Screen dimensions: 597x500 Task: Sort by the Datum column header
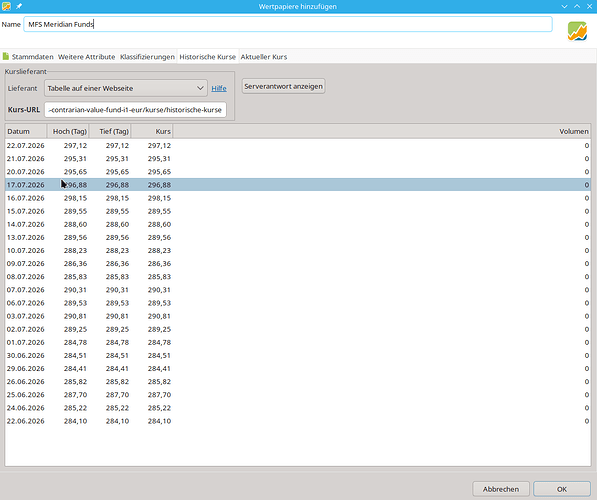click(26, 131)
